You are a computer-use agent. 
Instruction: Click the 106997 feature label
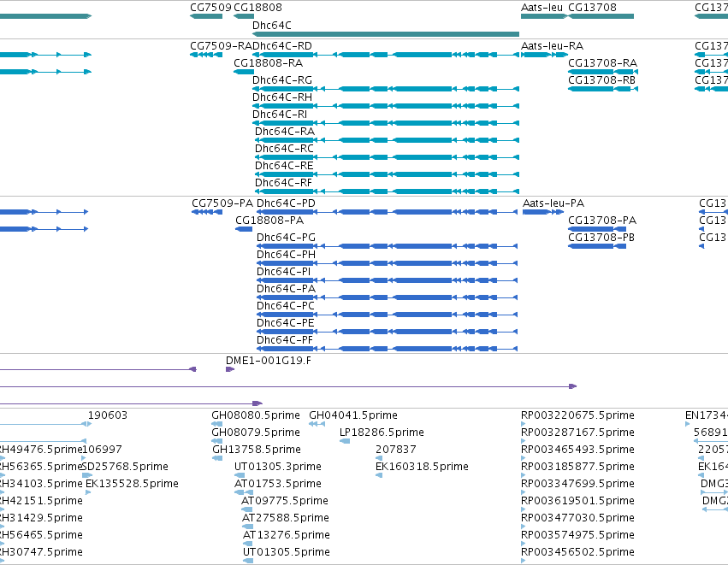click(x=102, y=450)
